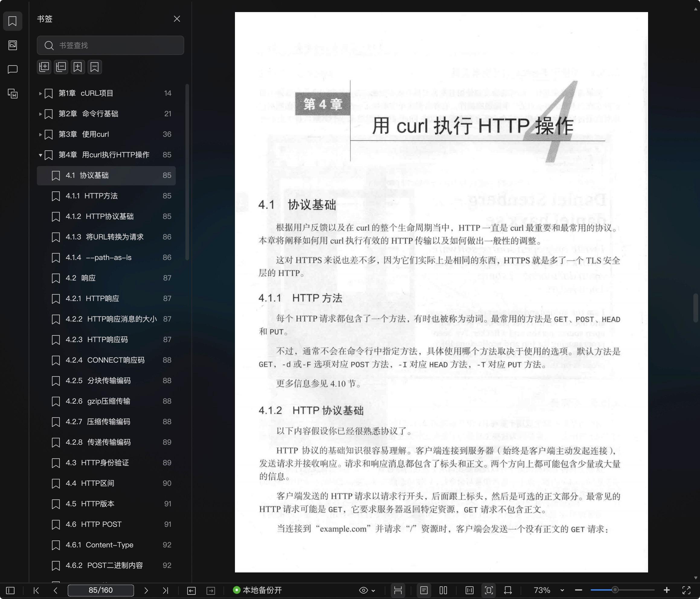Toggle the sidebar panel icon in status bar
Image resolution: width=700 pixels, height=599 pixels.
point(11,590)
